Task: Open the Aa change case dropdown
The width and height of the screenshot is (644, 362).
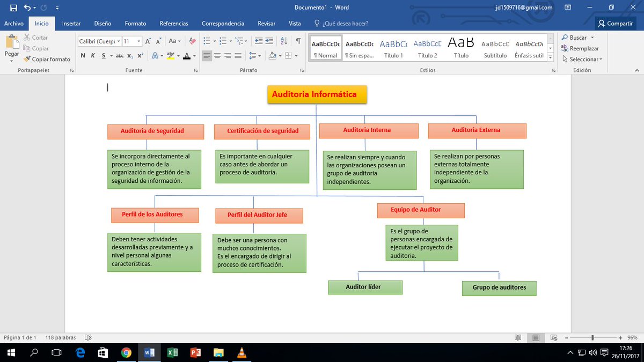Action: click(x=174, y=41)
